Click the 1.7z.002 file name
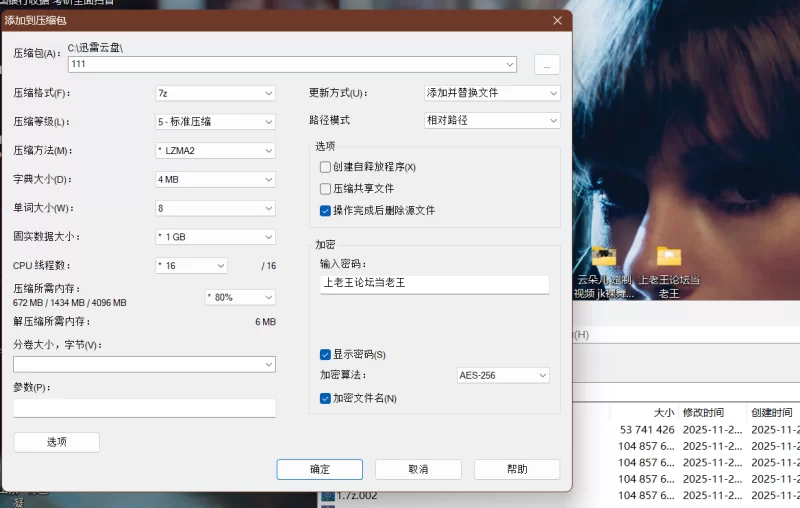The width and height of the screenshot is (800, 508). [357, 496]
